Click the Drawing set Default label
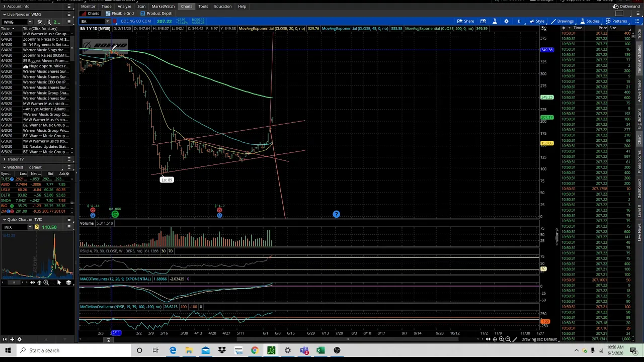The width and height of the screenshot is (644, 362). pos(539,339)
